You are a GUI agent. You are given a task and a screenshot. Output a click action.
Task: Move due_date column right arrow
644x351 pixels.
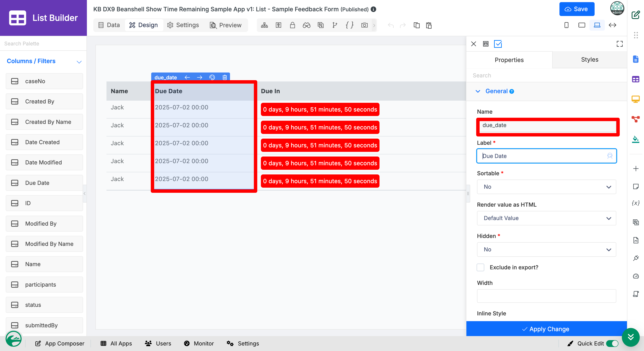coord(200,77)
